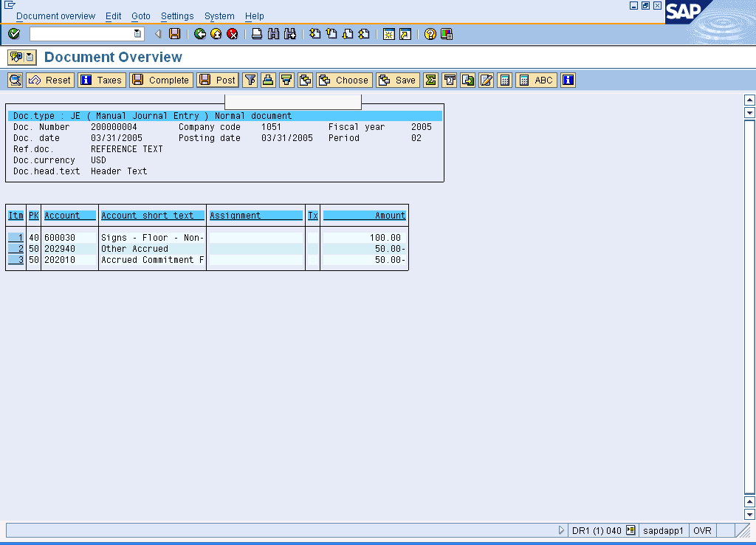Jump to the last page icon
The width and height of the screenshot is (756, 545).
pyautogui.click(x=364, y=34)
